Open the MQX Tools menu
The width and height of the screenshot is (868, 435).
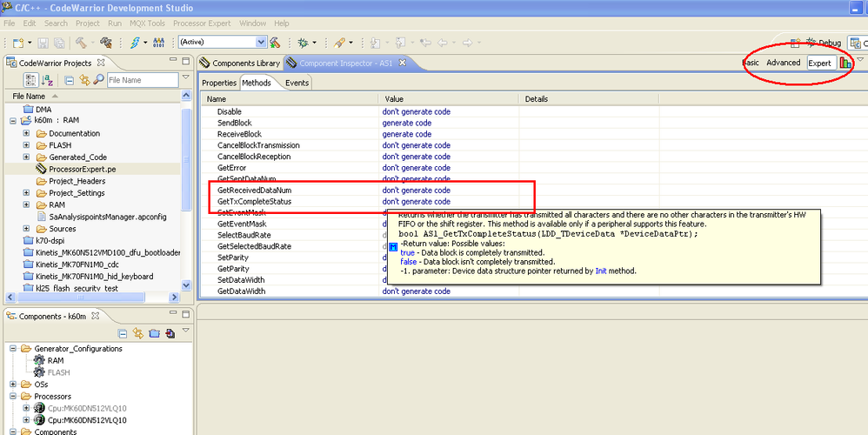[147, 23]
